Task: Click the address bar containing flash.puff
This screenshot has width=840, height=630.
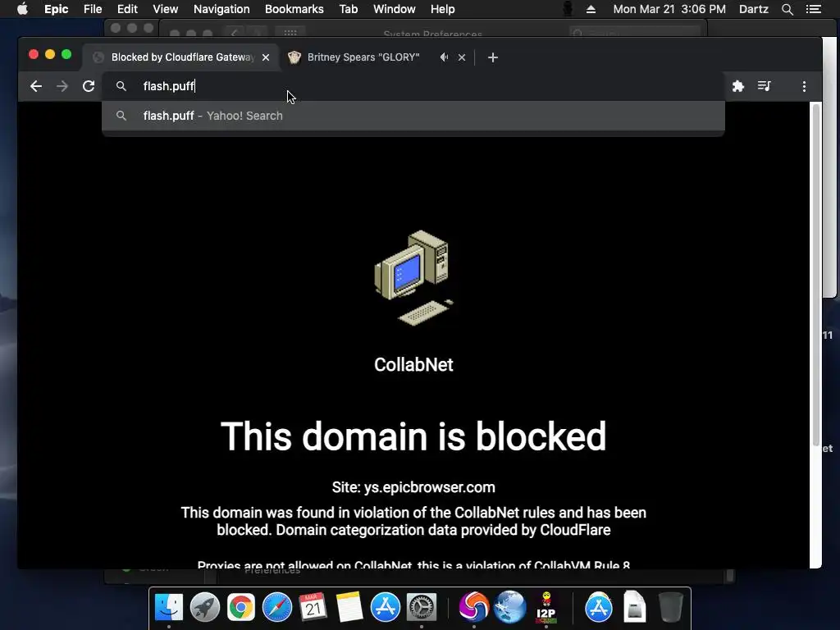Action: point(413,86)
